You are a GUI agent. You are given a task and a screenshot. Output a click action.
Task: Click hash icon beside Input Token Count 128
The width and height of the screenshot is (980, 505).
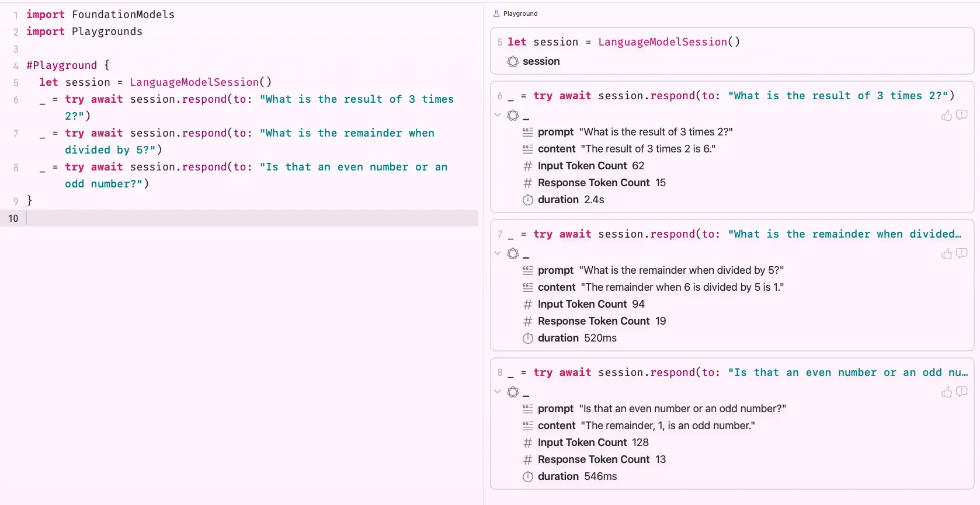(x=528, y=443)
